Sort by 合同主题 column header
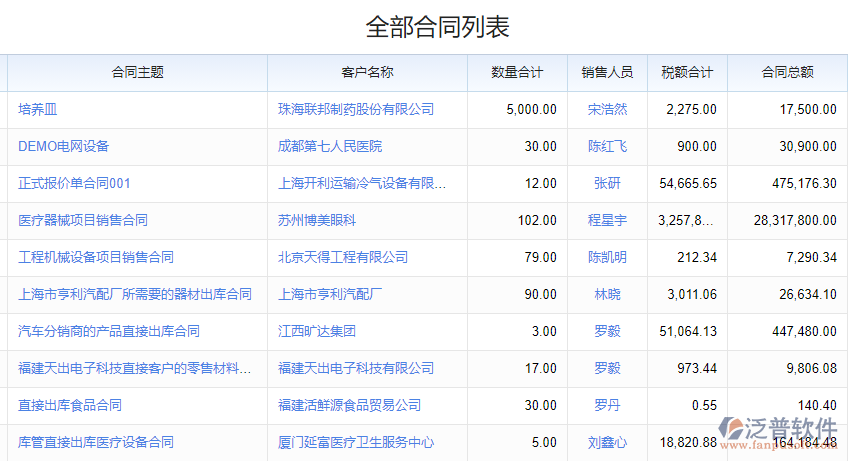Viewport: 848px width, 461px height. (138, 72)
